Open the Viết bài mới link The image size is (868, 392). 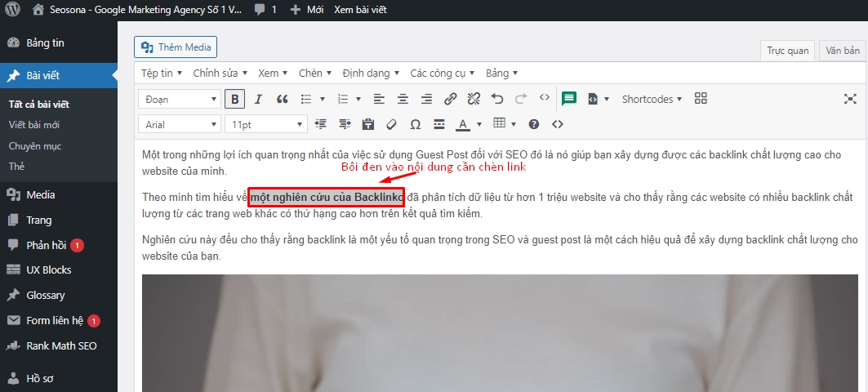click(x=34, y=125)
